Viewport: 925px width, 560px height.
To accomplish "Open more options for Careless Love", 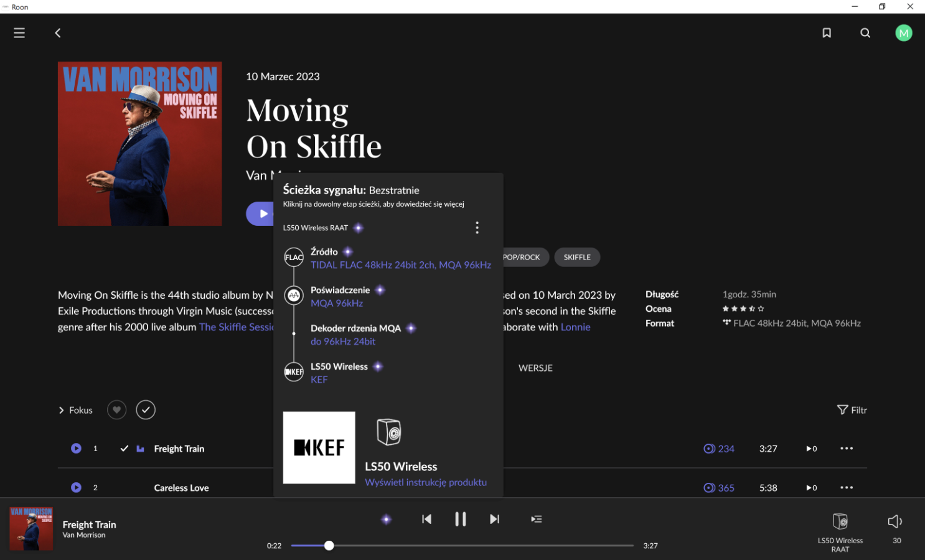I will pyautogui.click(x=847, y=488).
